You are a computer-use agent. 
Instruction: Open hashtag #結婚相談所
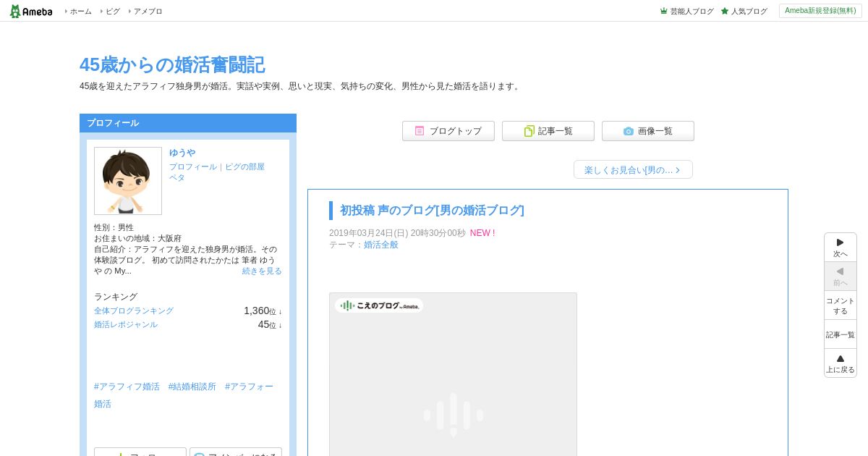[x=192, y=387]
